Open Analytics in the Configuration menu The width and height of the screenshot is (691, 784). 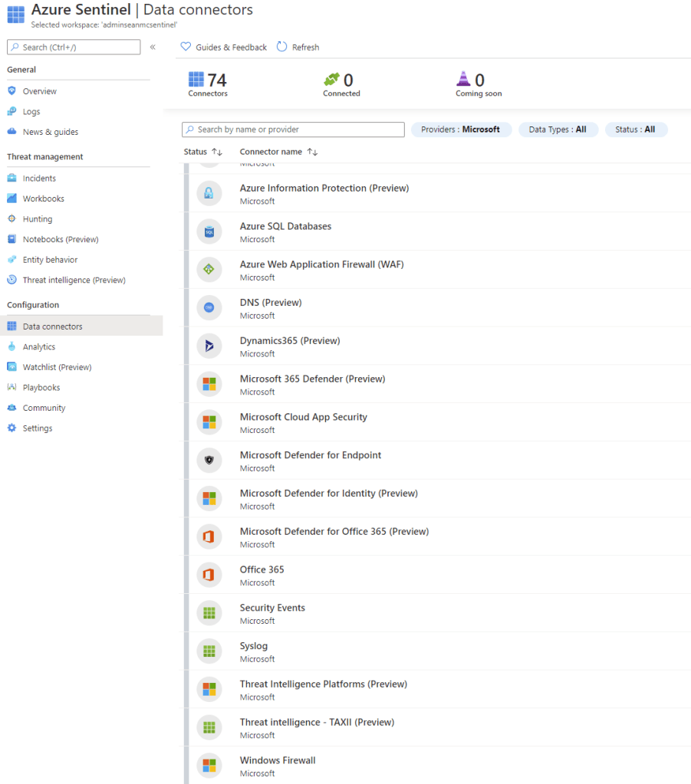[x=38, y=346]
